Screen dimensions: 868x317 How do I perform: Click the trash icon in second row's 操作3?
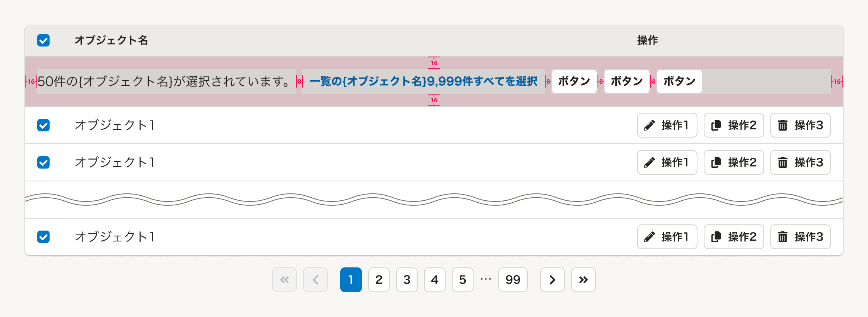coord(783,162)
